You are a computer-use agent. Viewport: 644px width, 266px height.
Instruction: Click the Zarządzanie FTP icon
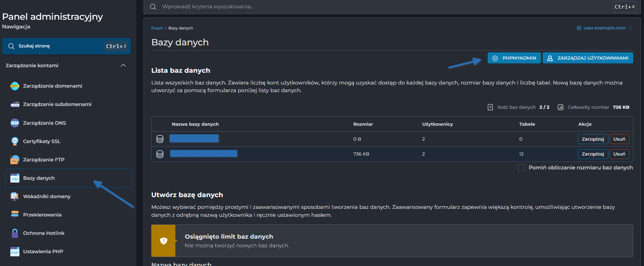(15, 160)
